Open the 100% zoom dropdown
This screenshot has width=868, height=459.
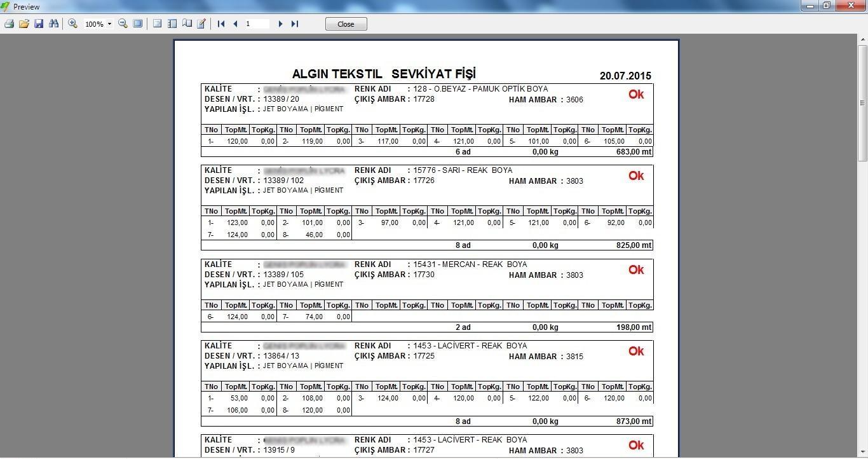(109, 24)
